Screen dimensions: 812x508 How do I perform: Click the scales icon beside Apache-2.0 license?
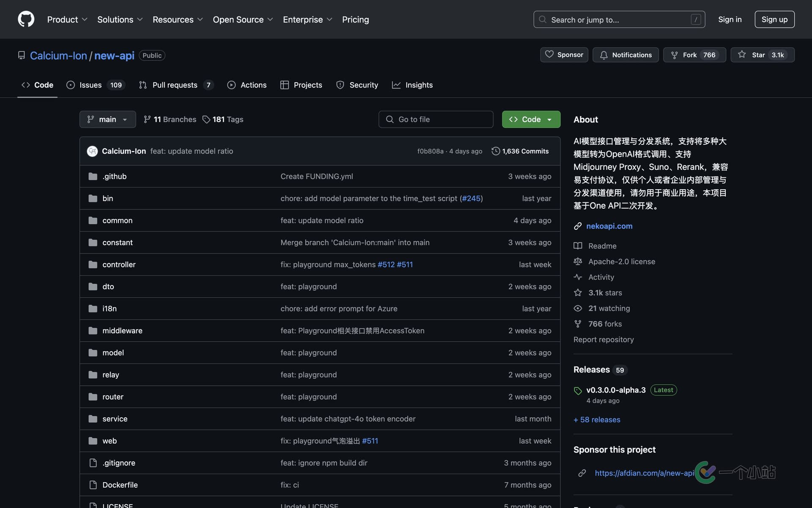tap(578, 262)
